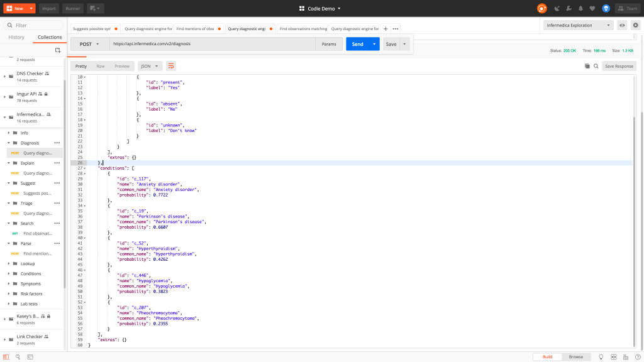Open Codie Demo workspace dropdown
The image size is (644, 362).
[320, 8]
